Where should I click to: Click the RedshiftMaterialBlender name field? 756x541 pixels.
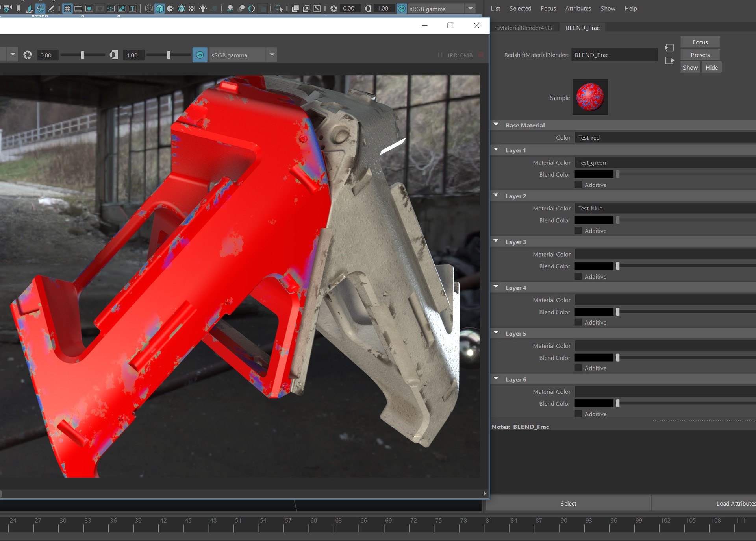tap(614, 55)
